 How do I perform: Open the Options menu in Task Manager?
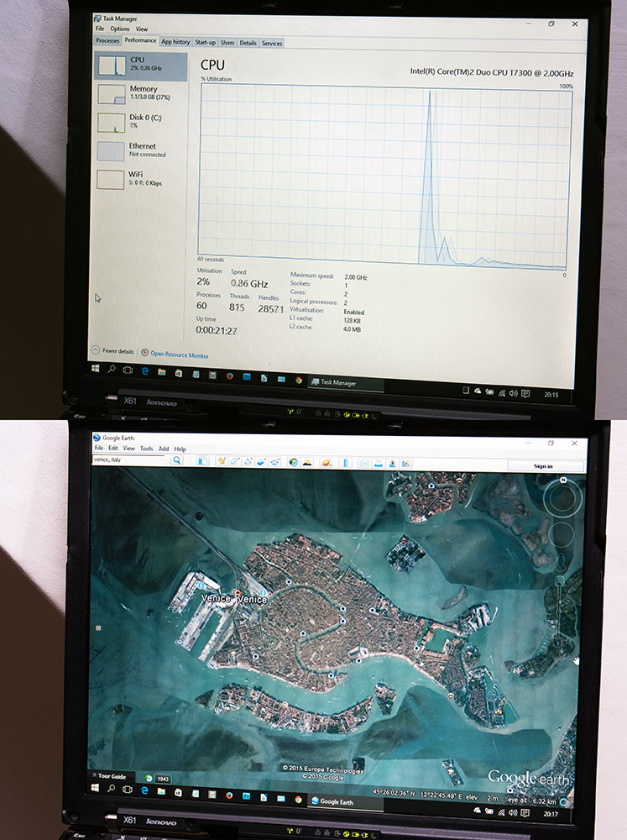(x=120, y=29)
